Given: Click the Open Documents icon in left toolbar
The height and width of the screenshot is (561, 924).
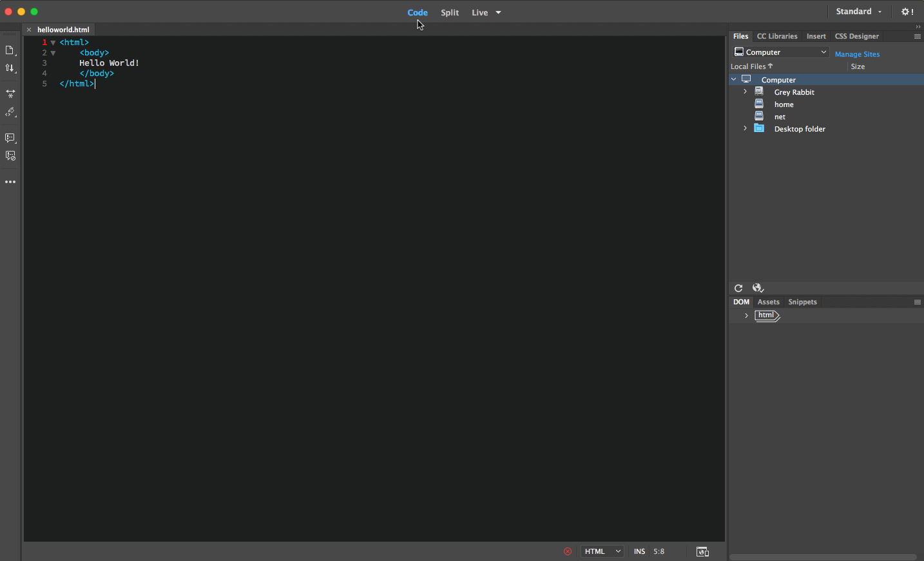Looking at the screenshot, I should click(10, 50).
